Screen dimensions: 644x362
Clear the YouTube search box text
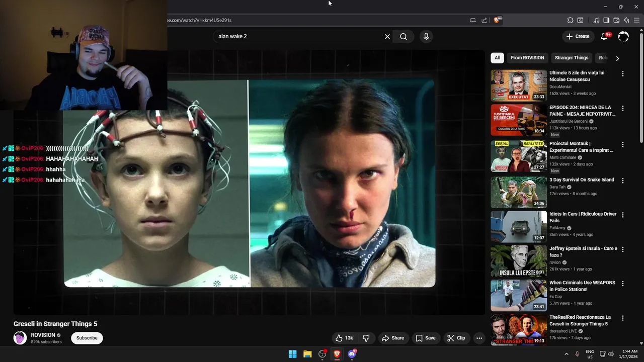387,36
